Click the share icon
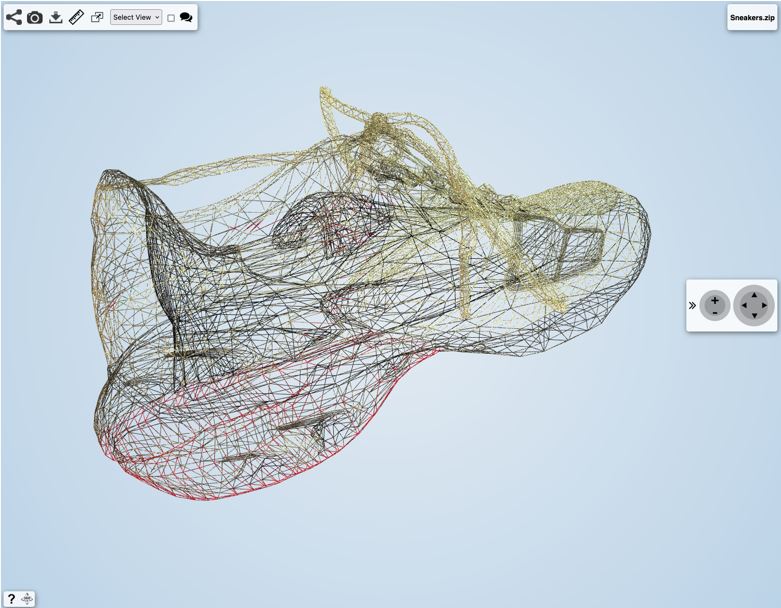This screenshot has height=608, width=781. [x=14, y=17]
